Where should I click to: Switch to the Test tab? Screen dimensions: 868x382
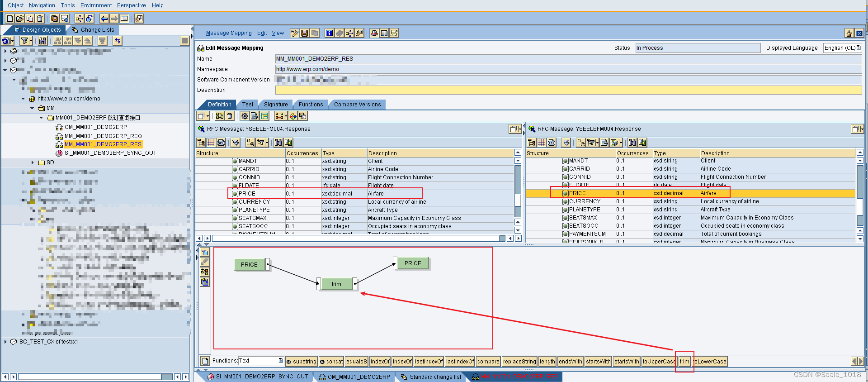(248, 105)
